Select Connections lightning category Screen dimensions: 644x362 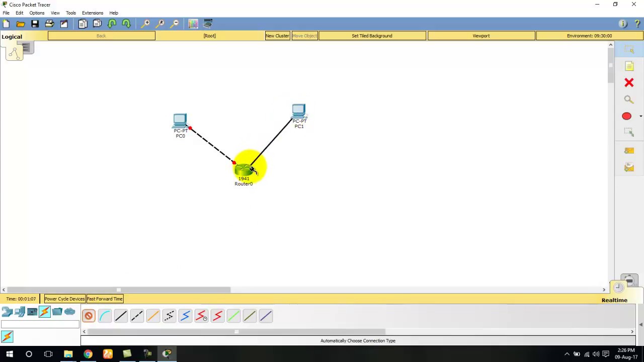coord(45,312)
